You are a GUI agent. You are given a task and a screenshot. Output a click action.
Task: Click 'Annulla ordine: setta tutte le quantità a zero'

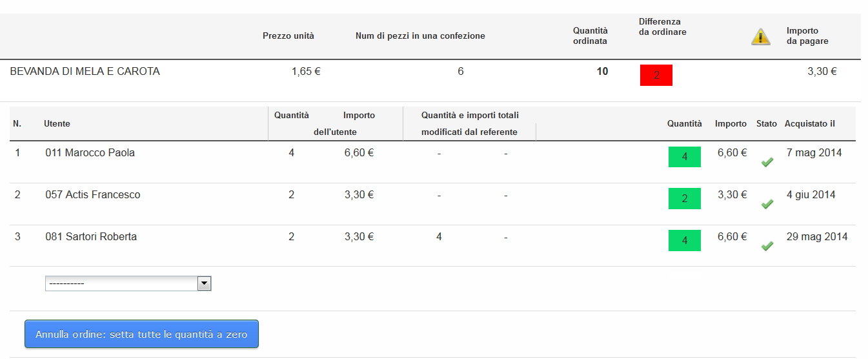(x=141, y=334)
